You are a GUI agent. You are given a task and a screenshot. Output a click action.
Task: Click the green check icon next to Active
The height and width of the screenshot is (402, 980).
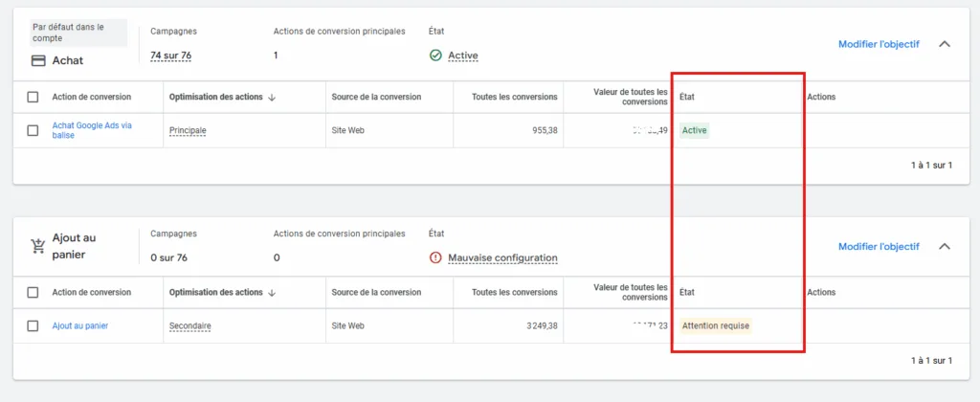[435, 56]
